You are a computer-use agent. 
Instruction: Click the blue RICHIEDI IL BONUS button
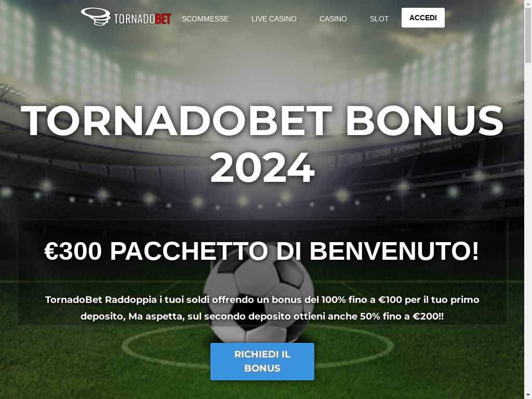click(262, 362)
